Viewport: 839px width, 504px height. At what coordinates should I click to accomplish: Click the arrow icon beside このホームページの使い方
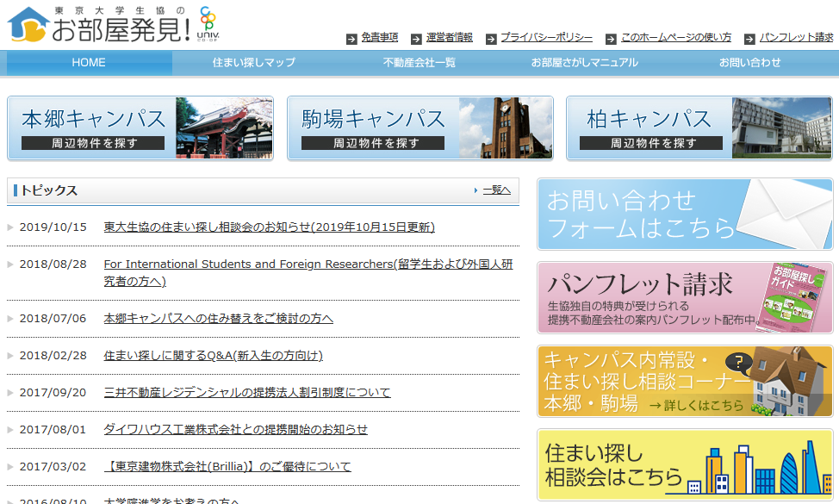click(611, 39)
